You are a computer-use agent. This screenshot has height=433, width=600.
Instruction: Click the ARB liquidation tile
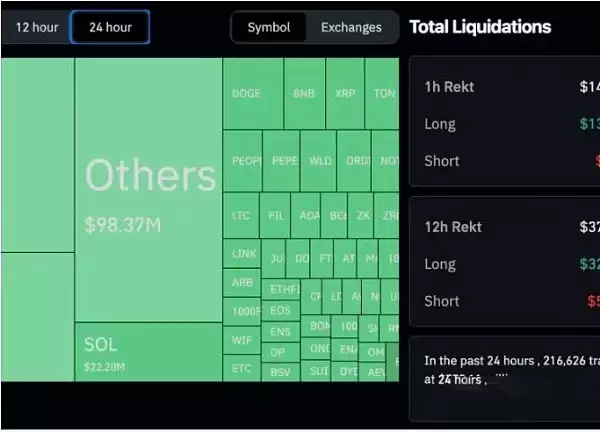pos(242,283)
